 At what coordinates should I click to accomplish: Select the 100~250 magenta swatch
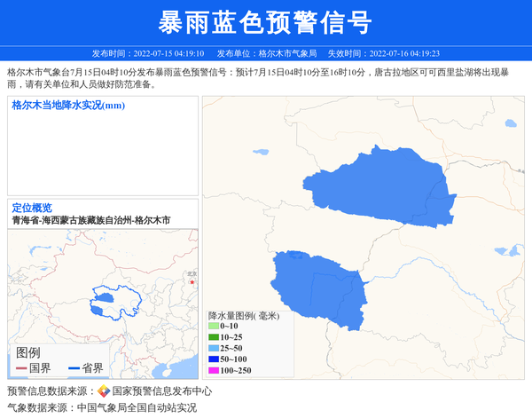pos(214,370)
